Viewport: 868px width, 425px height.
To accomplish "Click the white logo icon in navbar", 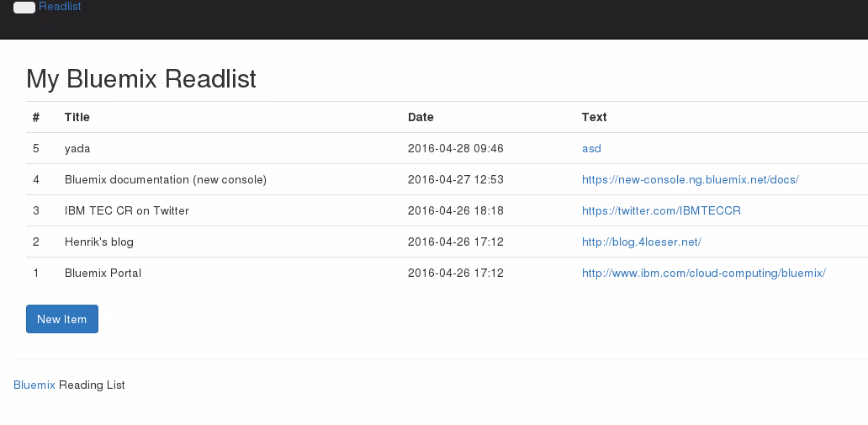I will coord(24,8).
